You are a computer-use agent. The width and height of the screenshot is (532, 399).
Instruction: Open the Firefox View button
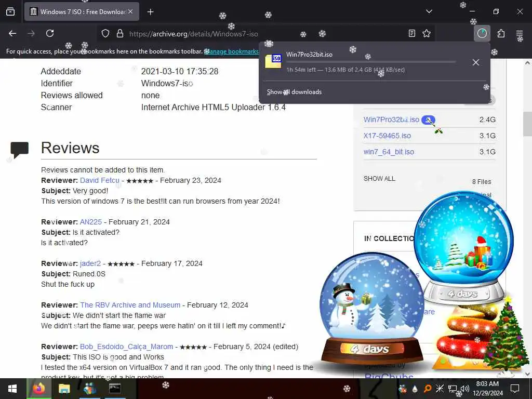pyautogui.click(x=10, y=11)
